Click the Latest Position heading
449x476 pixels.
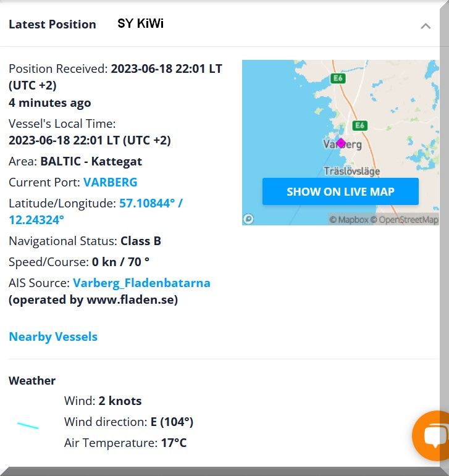click(52, 25)
